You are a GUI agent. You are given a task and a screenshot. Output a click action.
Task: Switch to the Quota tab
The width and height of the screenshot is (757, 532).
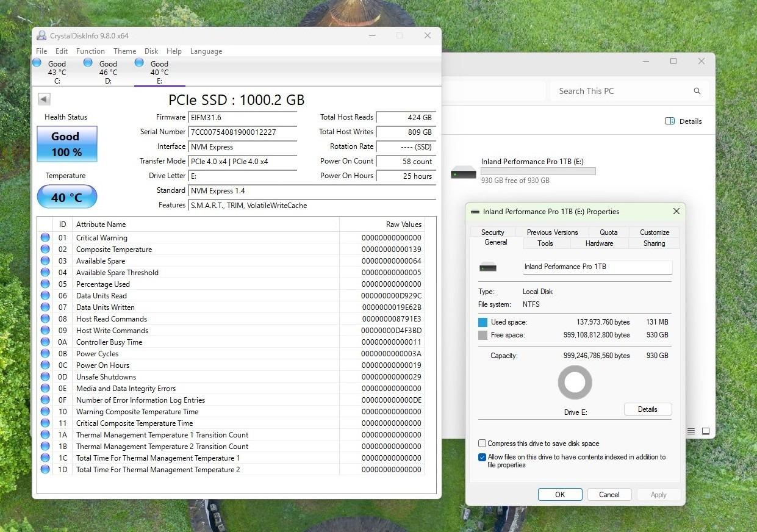tap(609, 232)
